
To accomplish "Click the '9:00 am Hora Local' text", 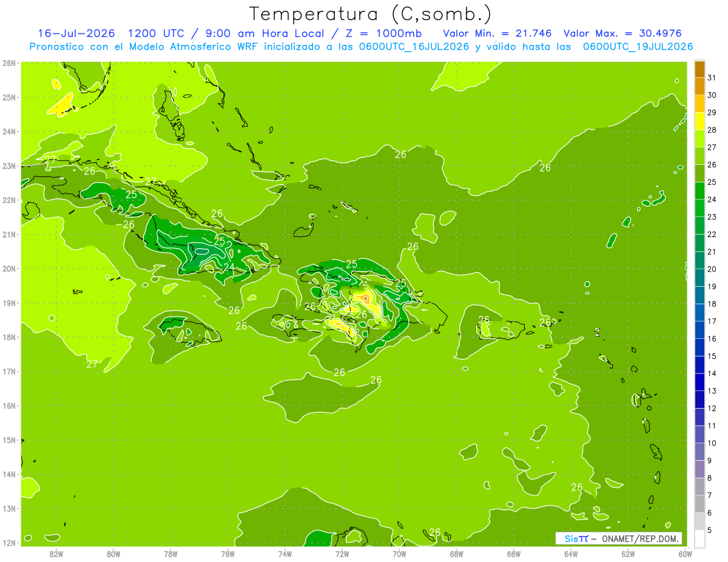I will click(265, 33).
